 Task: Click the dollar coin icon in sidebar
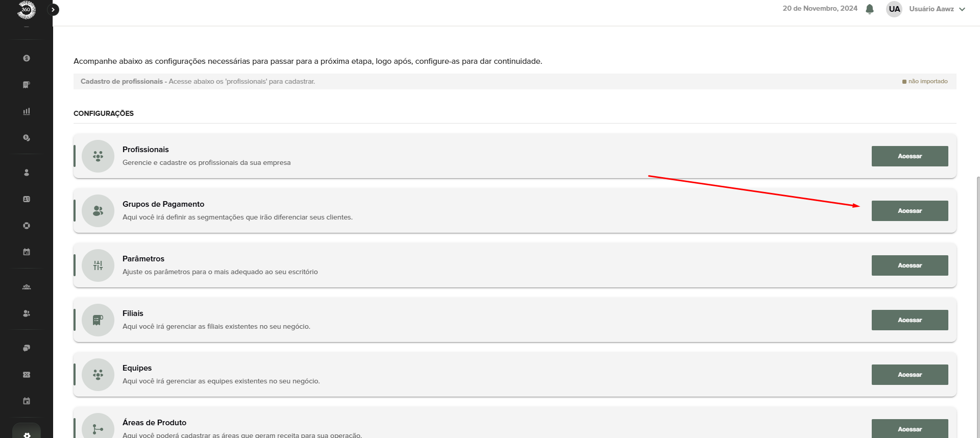[x=27, y=58]
